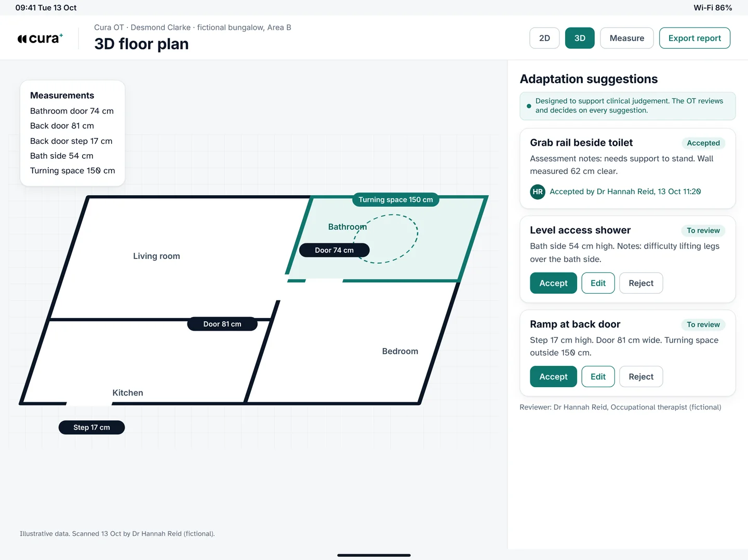
Task: Activate the Measure tool
Action: point(626,38)
